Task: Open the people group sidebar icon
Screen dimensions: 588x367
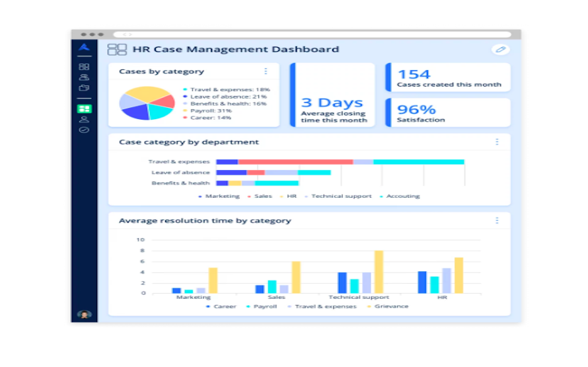Action: (84, 77)
